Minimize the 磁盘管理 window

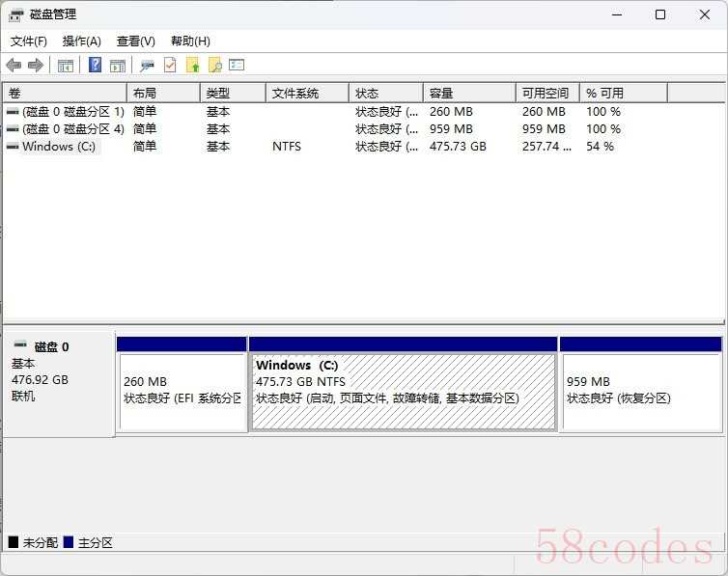[617, 14]
